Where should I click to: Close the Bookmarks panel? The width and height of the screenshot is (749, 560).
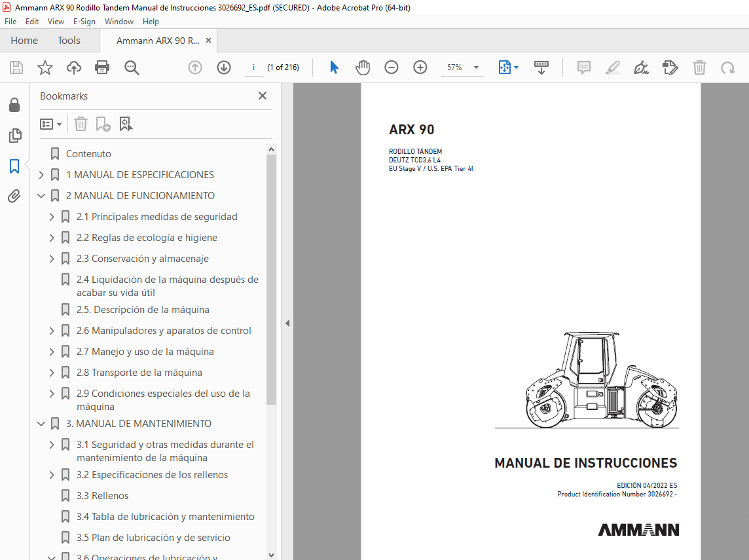(x=263, y=96)
